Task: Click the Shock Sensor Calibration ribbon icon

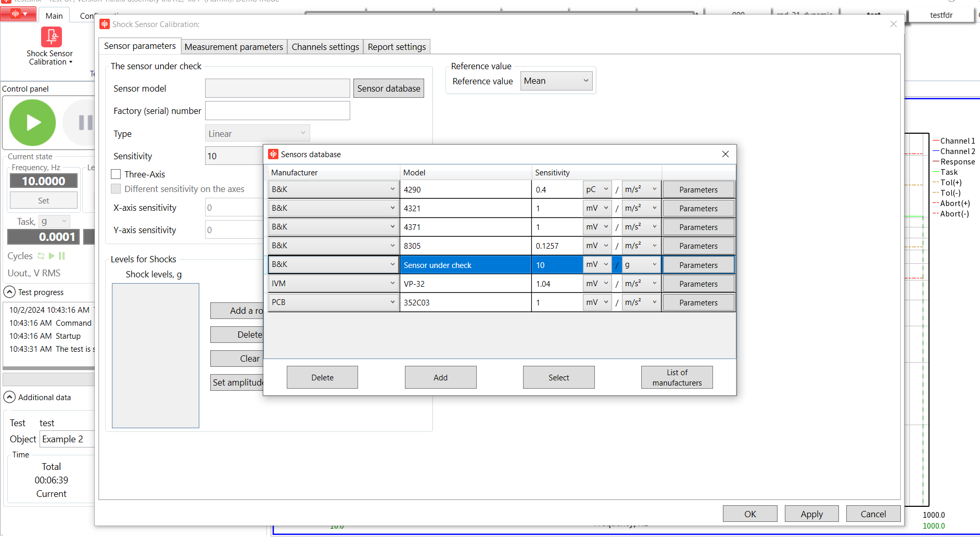Action: 51,37
